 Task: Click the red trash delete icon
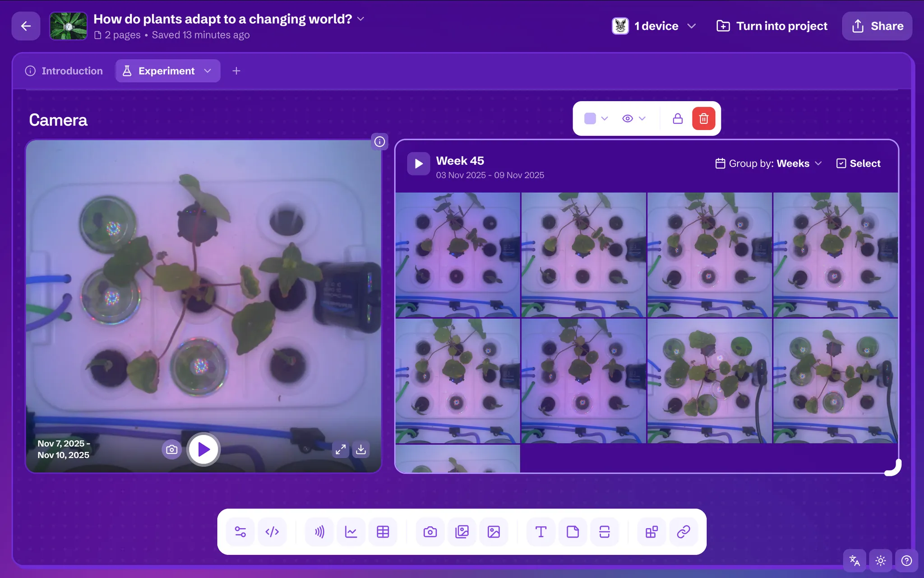[x=703, y=118]
